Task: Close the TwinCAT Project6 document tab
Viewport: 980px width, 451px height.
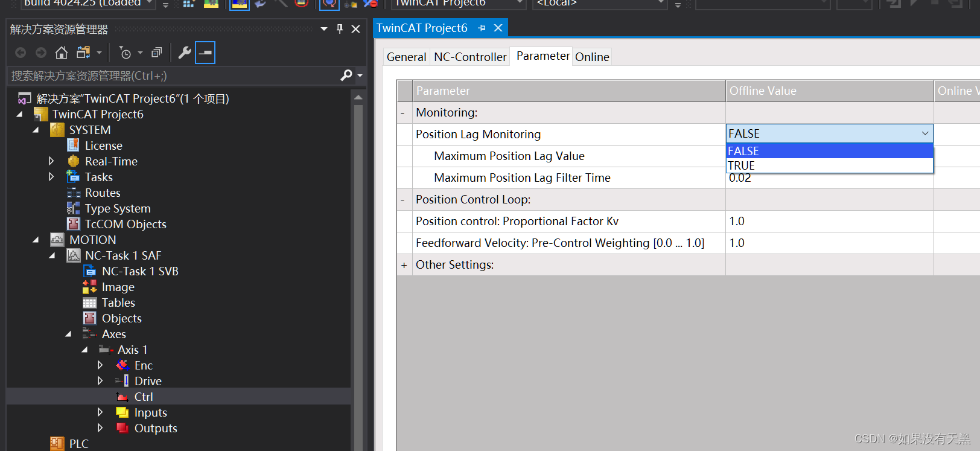Action: [498, 28]
